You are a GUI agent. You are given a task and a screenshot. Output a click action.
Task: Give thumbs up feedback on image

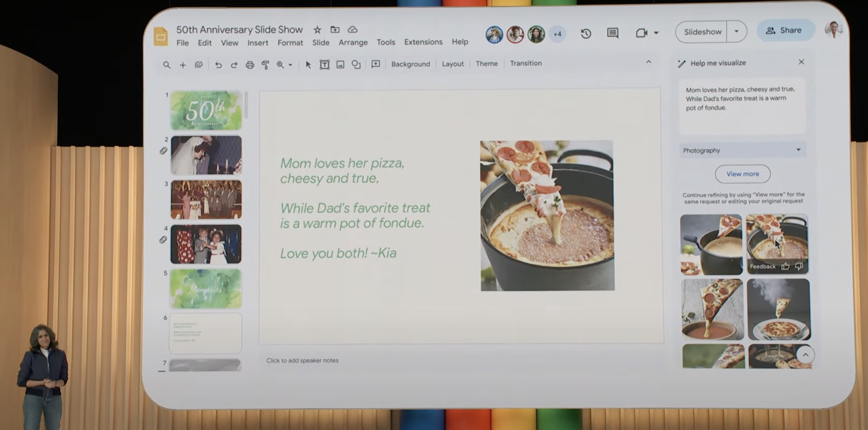(785, 266)
